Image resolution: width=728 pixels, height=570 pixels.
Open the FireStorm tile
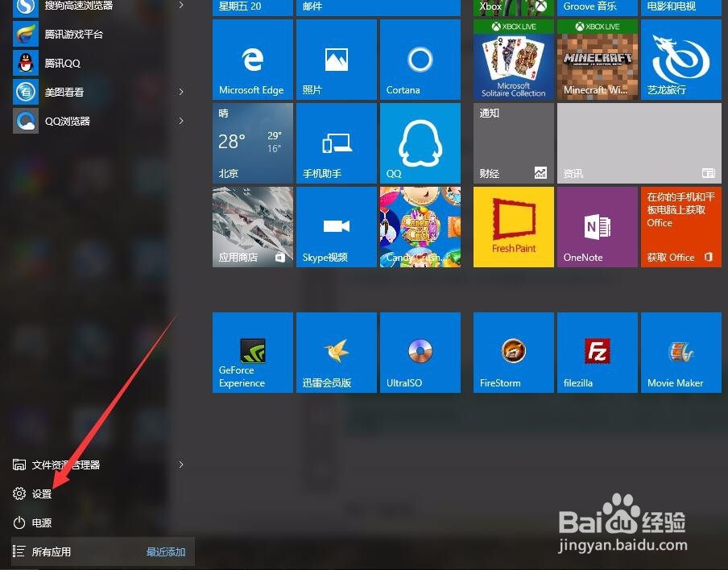tap(514, 353)
